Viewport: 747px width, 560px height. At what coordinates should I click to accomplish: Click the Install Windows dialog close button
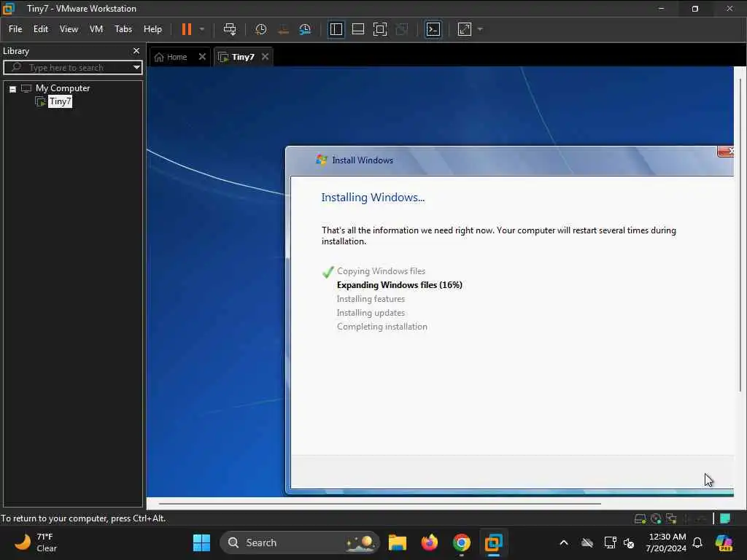point(726,152)
